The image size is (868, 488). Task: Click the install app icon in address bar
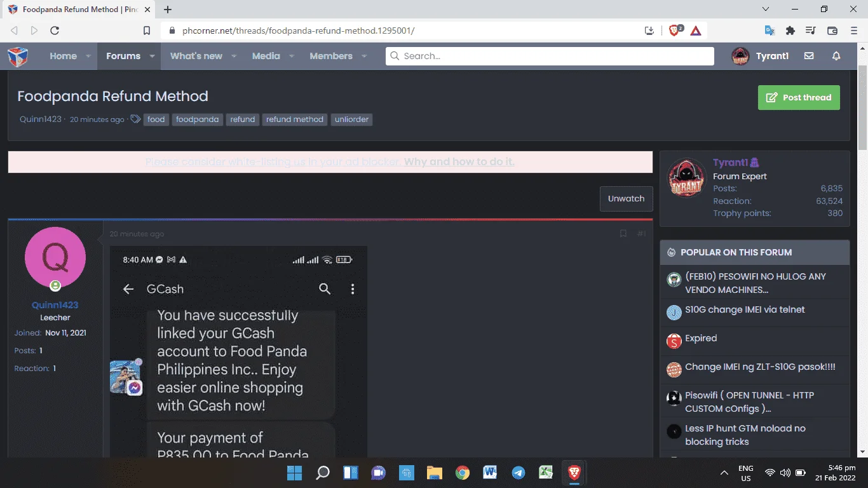tap(649, 30)
